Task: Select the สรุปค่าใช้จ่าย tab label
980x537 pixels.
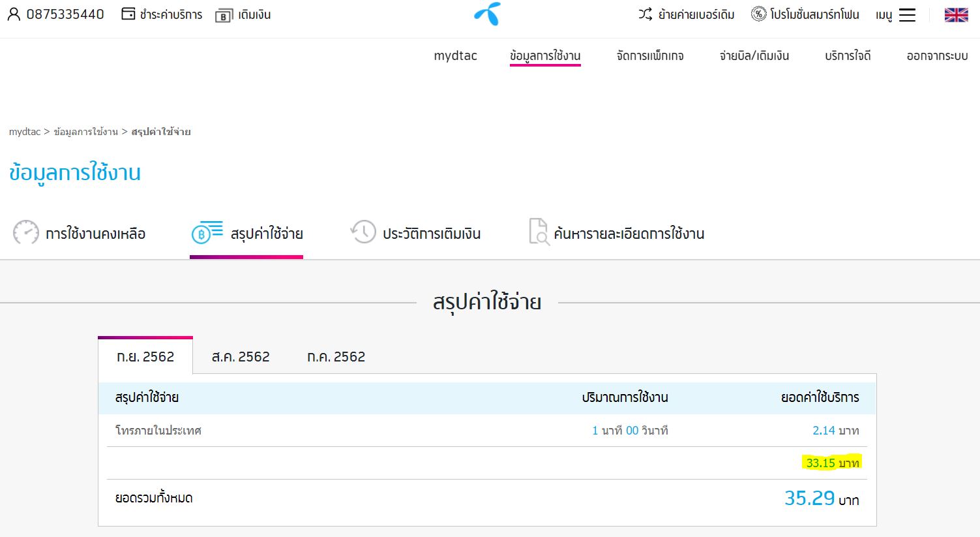Action: tap(267, 234)
